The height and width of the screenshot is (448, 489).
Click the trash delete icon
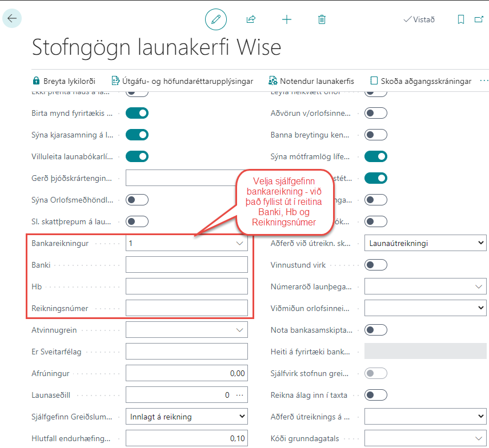point(322,19)
